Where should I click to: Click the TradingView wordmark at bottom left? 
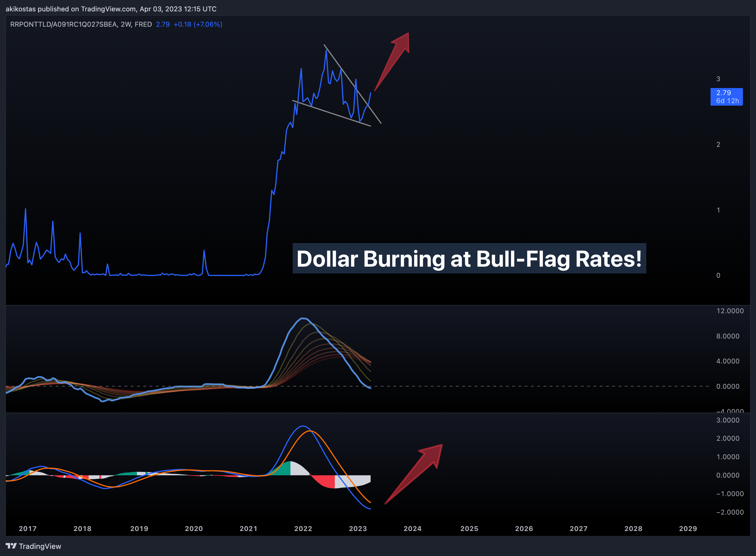[40, 546]
